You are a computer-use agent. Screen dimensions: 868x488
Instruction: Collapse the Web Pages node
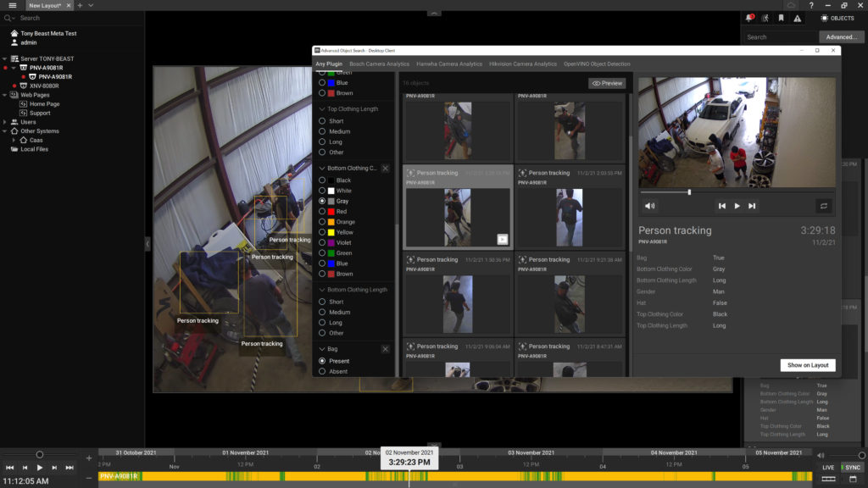click(4, 95)
